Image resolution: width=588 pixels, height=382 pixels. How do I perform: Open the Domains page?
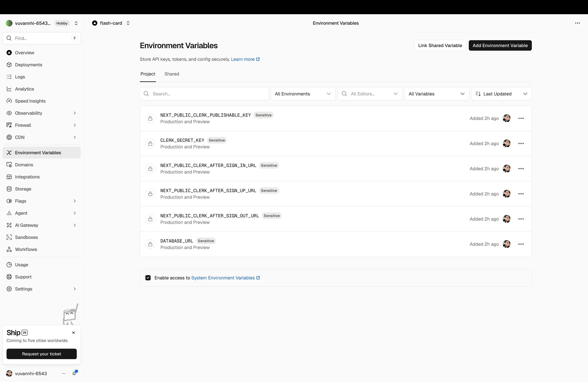41,165
